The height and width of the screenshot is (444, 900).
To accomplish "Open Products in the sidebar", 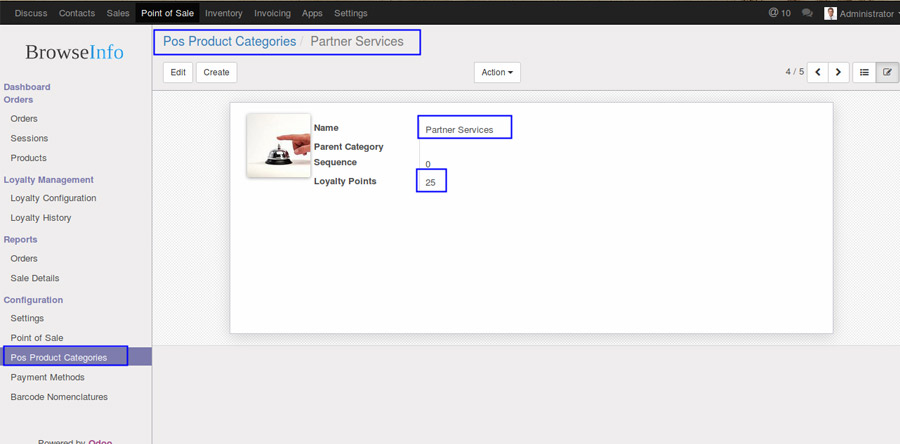I will coord(29,158).
